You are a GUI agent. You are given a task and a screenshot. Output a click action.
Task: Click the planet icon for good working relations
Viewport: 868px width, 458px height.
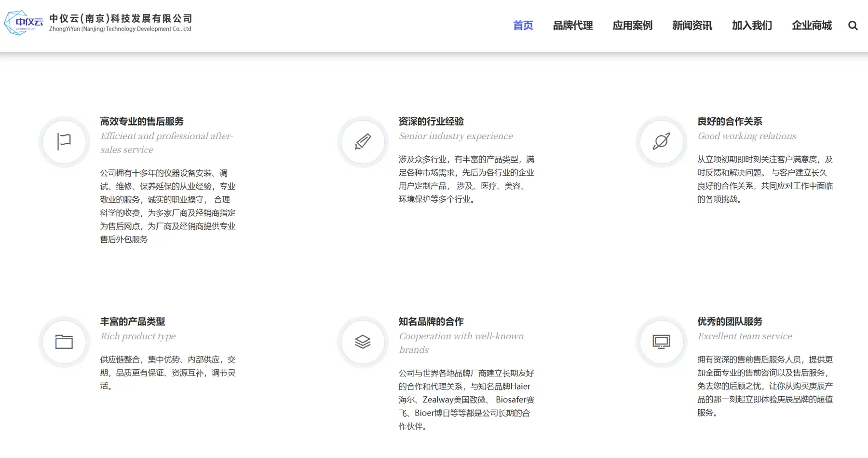[x=661, y=141]
